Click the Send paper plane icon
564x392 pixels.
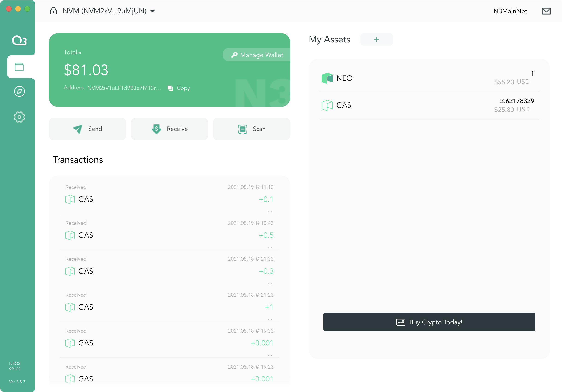(77, 129)
